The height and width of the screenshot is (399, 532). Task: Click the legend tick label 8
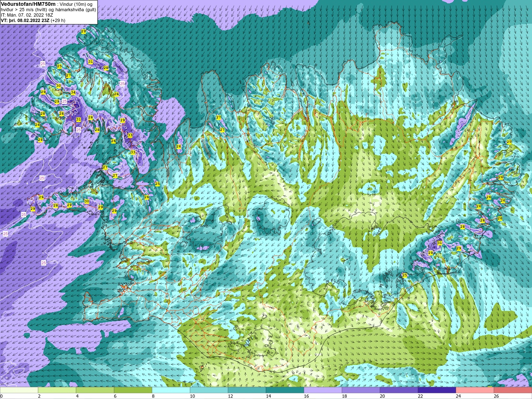[x=153, y=396]
